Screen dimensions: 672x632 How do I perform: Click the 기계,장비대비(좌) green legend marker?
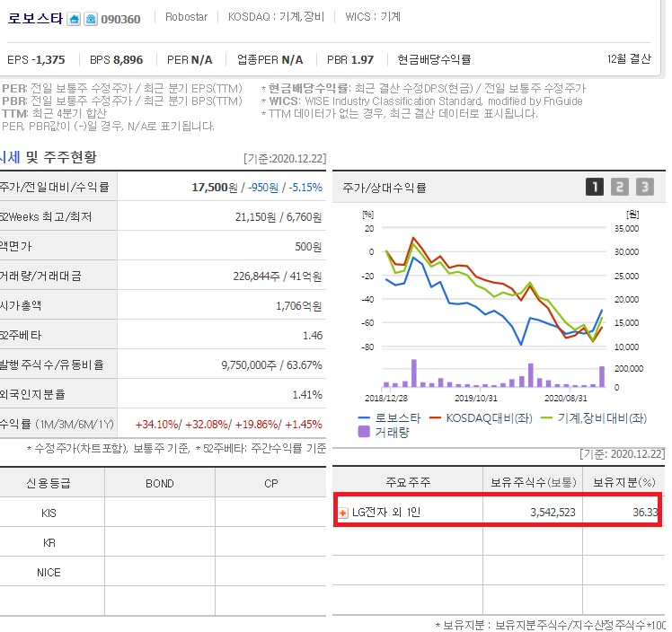546,418
